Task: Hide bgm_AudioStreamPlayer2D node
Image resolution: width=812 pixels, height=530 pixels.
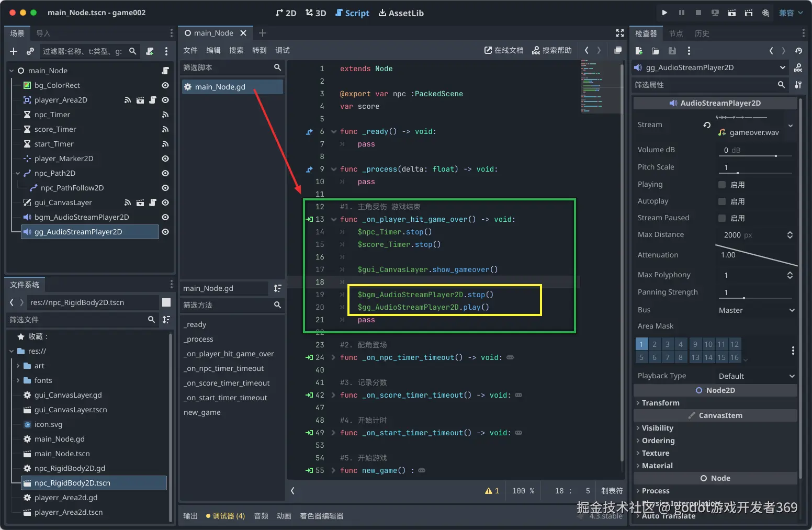Action: click(x=165, y=217)
